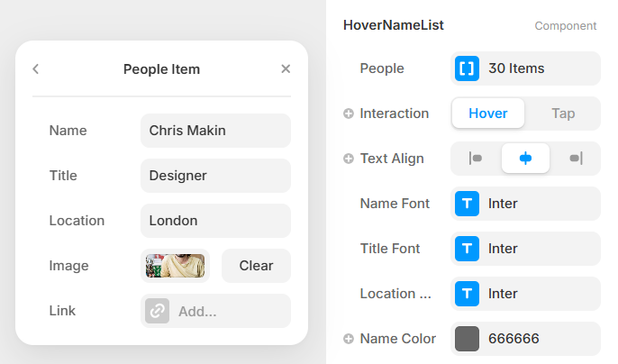Image resolution: width=618 pixels, height=364 pixels.
Task: Clear the person image
Action: tap(256, 266)
